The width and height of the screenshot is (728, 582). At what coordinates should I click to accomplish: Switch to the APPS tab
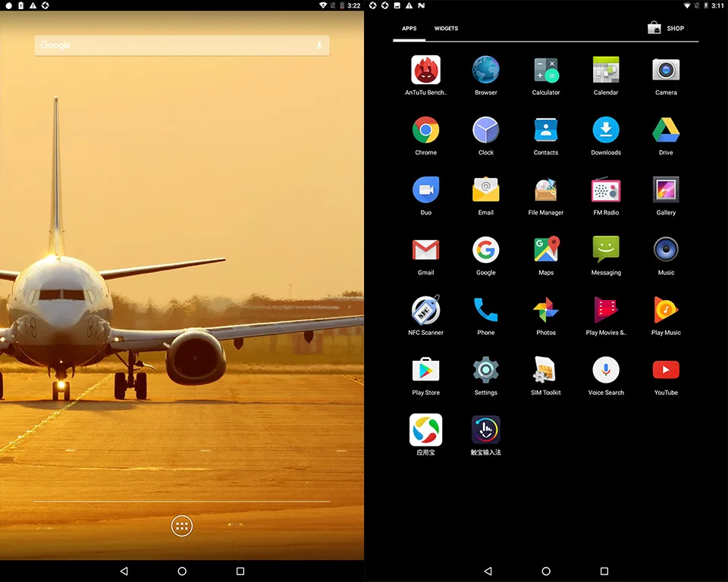point(409,28)
